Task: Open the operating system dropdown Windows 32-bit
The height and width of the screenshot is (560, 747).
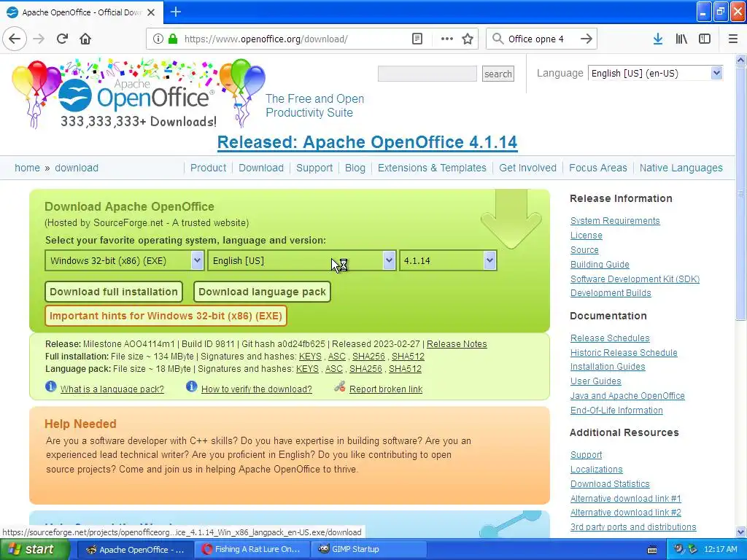Action: click(124, 260)
